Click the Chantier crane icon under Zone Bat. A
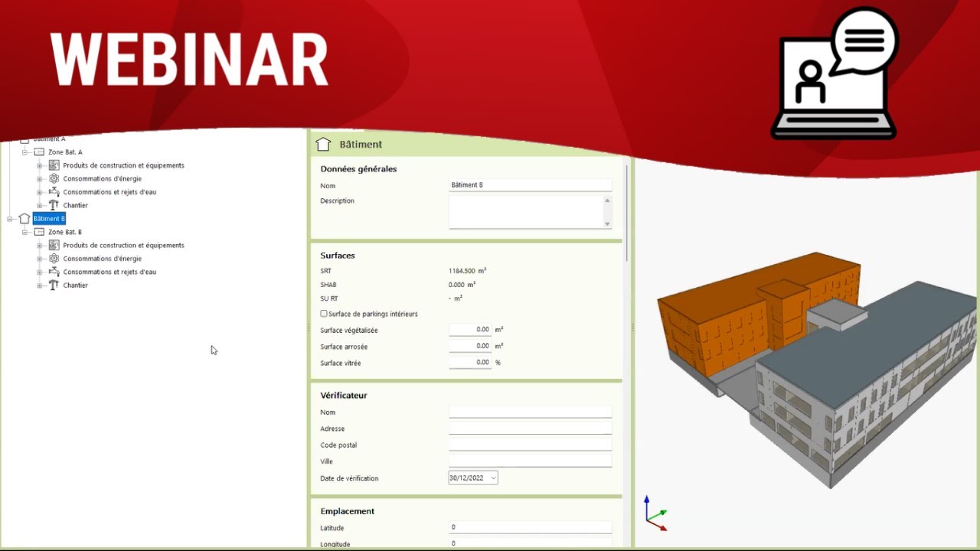Screen dimensions: 980x551 coord(54,205)
